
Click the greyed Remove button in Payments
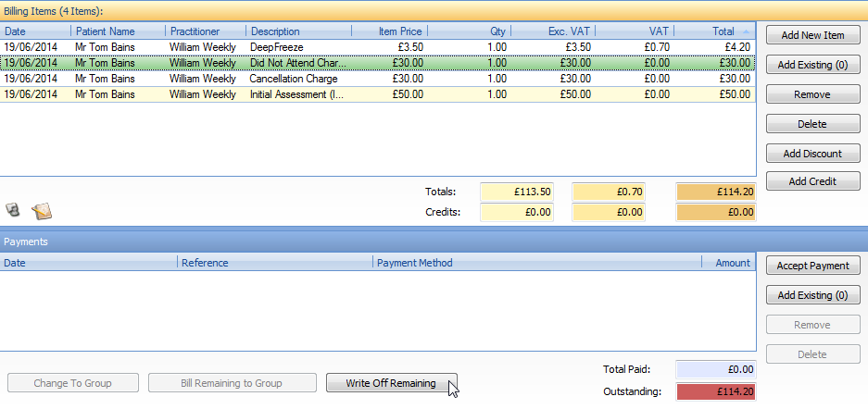click(x=812, y=325)
